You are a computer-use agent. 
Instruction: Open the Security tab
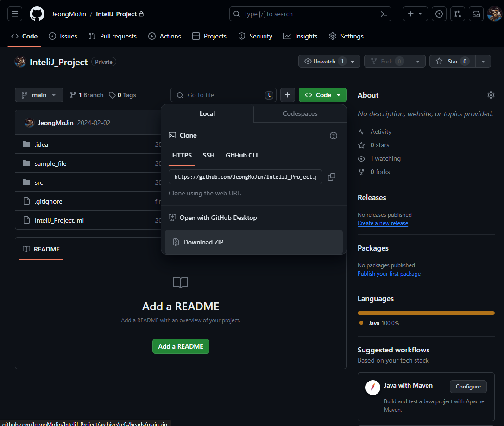pyautogui.click(x=255, y=36)
